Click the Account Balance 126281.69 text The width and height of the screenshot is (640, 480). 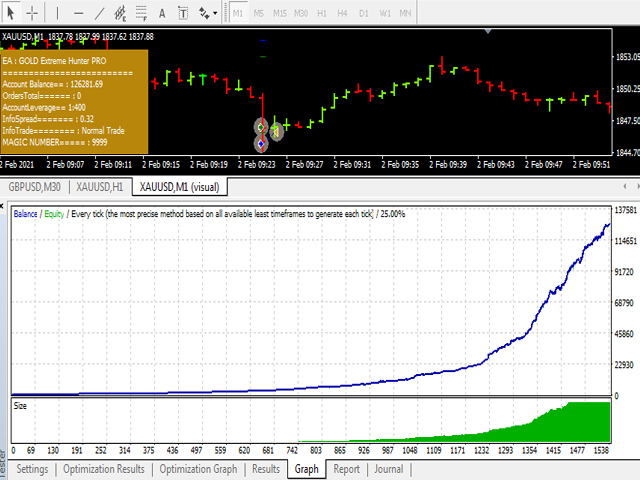tap(53, 84)
